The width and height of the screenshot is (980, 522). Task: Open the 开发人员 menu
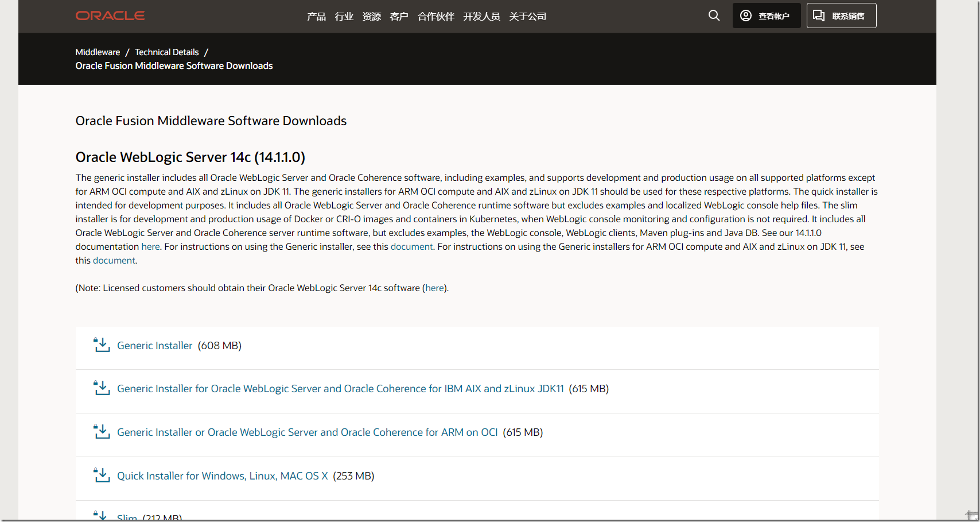pos(481,17)
